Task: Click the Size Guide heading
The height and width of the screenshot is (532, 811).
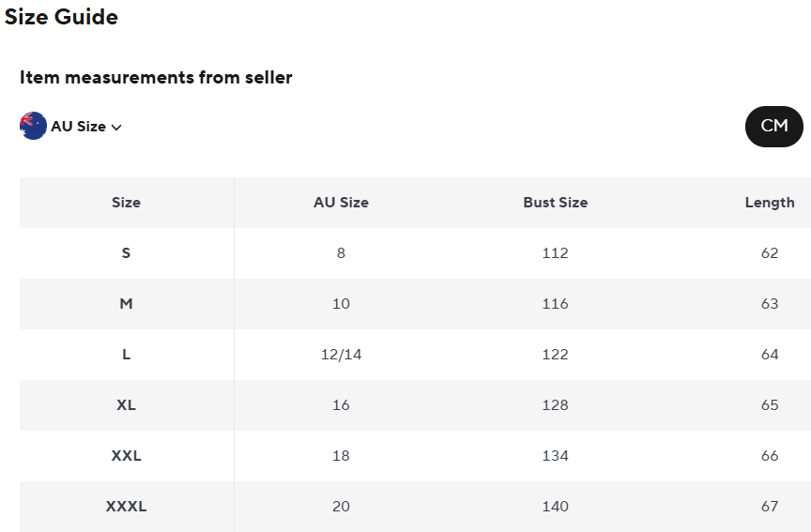Action: pos(62,17)
